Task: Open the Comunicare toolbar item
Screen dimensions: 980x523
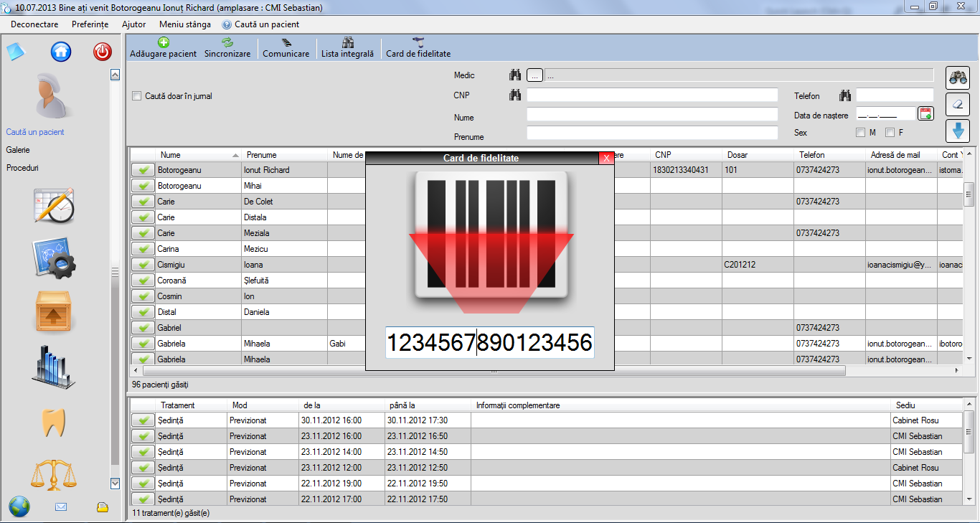Action: pyautogui.click(x=286, y=48)
